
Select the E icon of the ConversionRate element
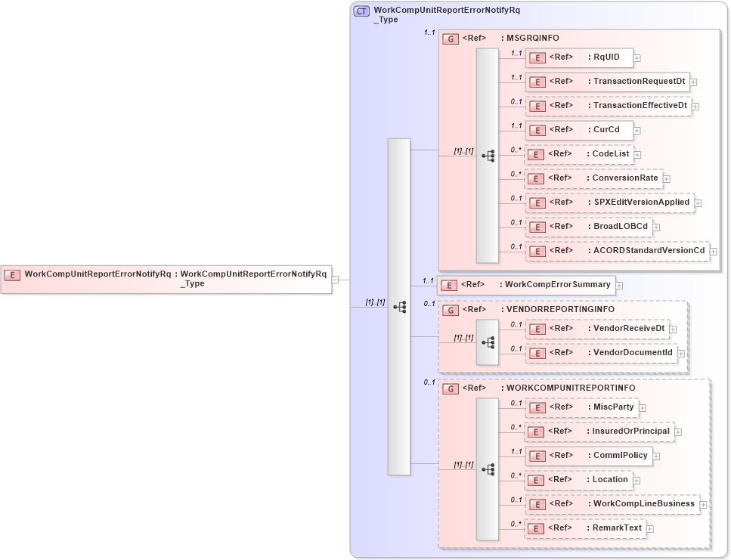click(x=536, y=178)
